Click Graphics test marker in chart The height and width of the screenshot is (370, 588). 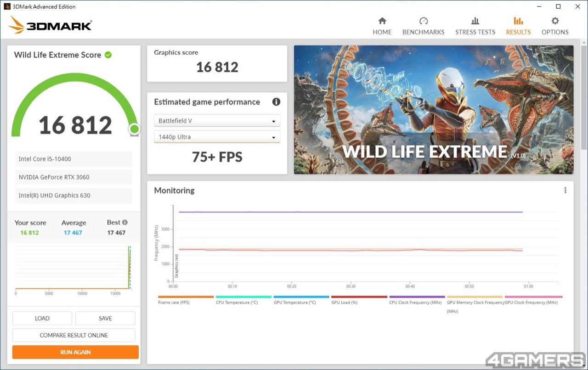pos(176,266)
